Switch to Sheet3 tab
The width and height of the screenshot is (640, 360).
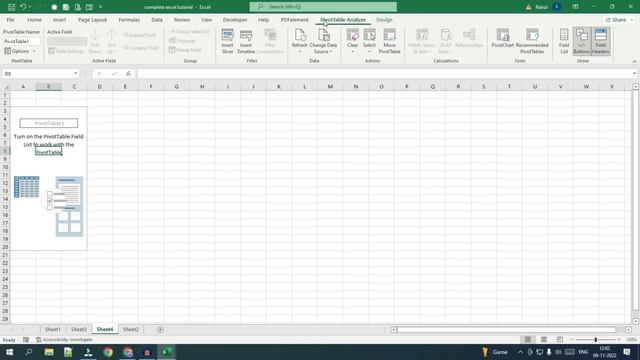(79, 329)
